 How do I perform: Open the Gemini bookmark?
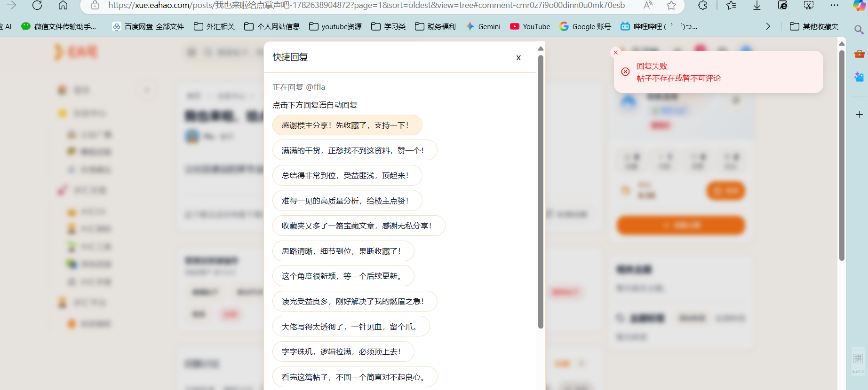click(483, 26)
